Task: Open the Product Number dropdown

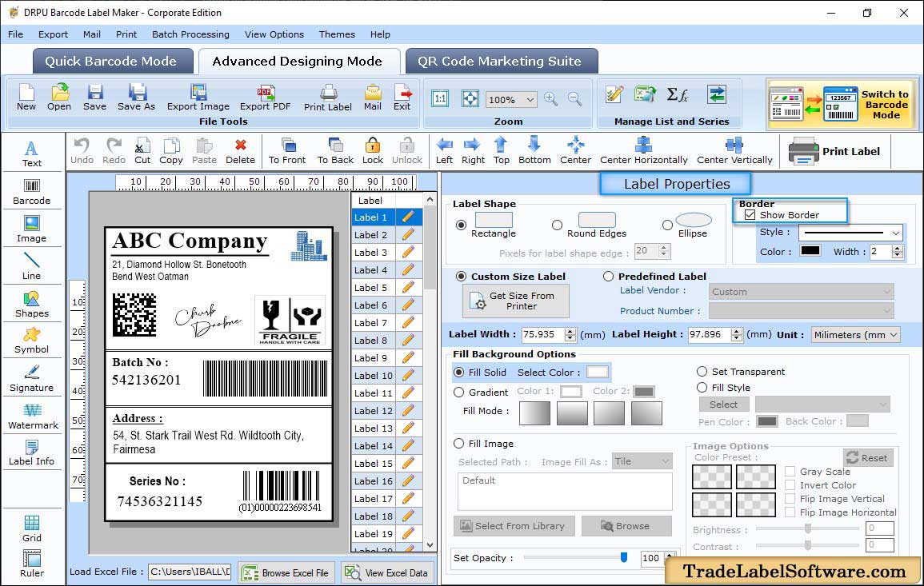Action: (801, 311)
